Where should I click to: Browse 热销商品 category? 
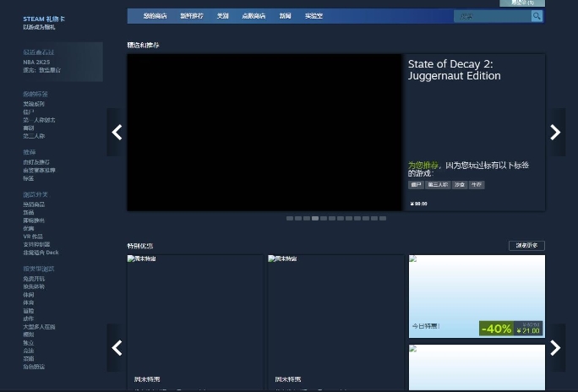pos(34,204)
